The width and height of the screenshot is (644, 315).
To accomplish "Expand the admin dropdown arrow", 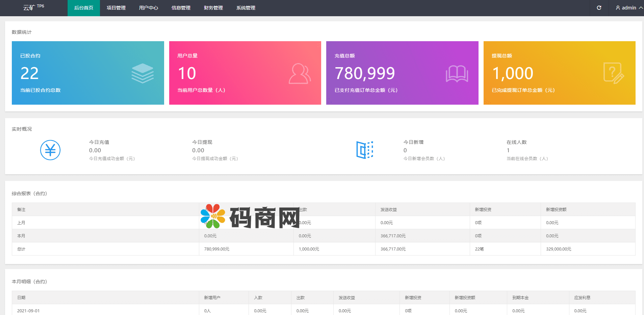I will click(640, 8).
